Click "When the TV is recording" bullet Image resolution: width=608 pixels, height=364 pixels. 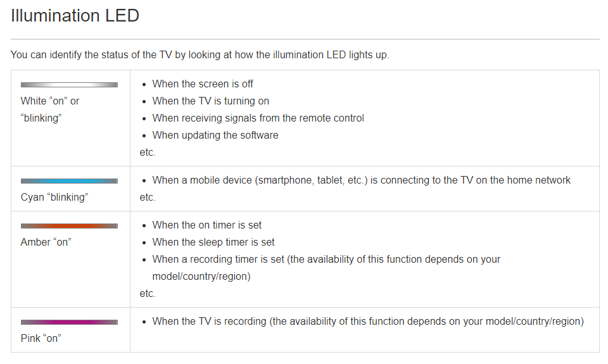(367, 322)
